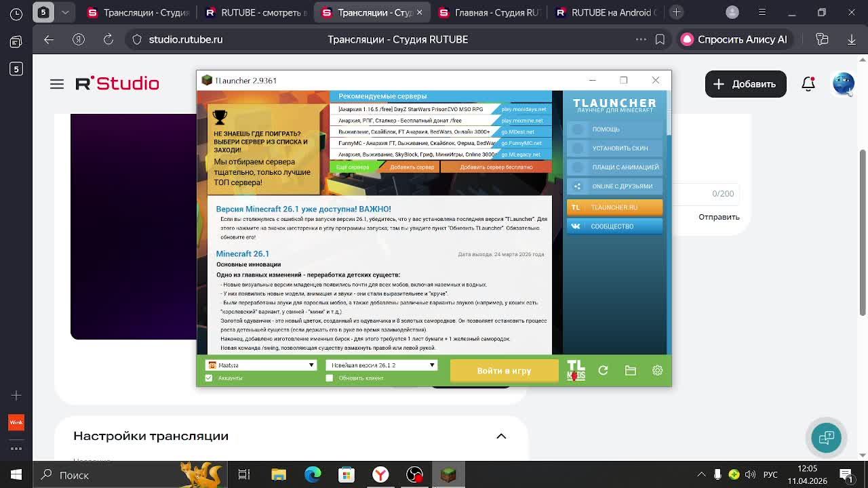The height and width of the screenshot is (488, 868).
Task: Click Добавить button in RUTUBE Studio
Action: [x=745, y=84]
